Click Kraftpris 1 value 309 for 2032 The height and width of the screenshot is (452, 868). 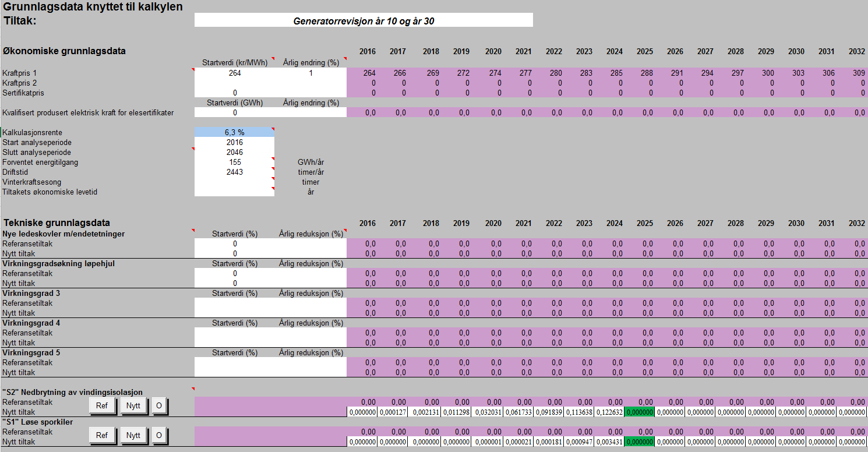[859, 73]
